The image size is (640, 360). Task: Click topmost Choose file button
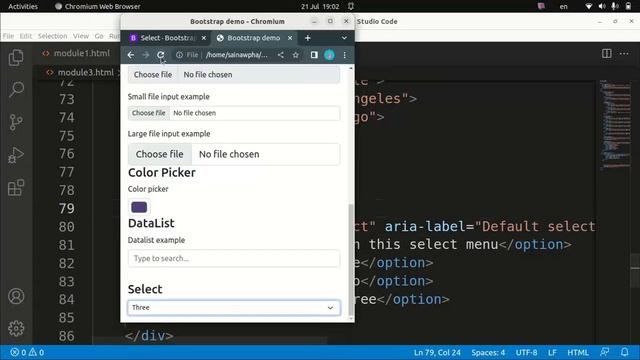point(153,75)
